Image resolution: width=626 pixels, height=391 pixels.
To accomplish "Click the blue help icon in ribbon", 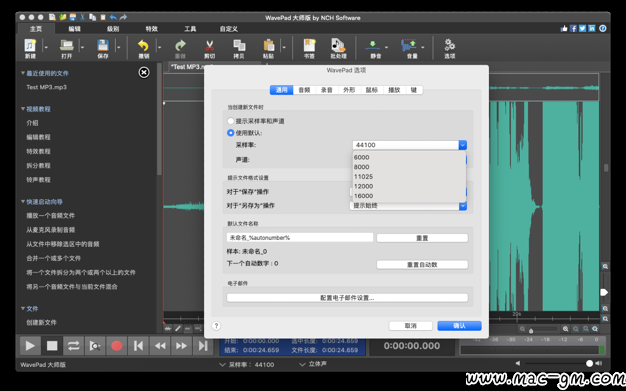I will [603, 28].
